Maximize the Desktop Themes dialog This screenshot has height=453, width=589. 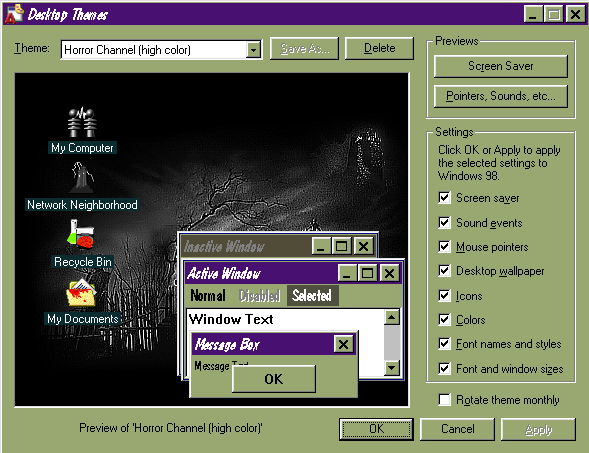pos(554,15)
